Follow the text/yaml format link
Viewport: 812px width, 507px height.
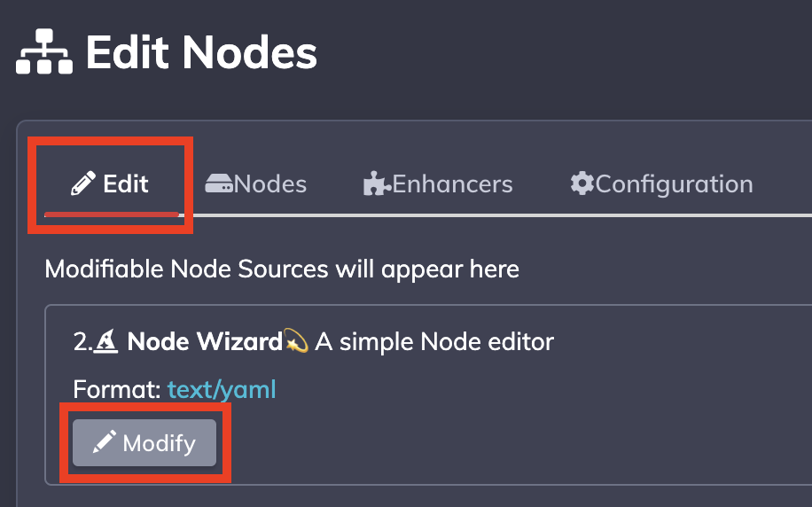coord(222,389)
